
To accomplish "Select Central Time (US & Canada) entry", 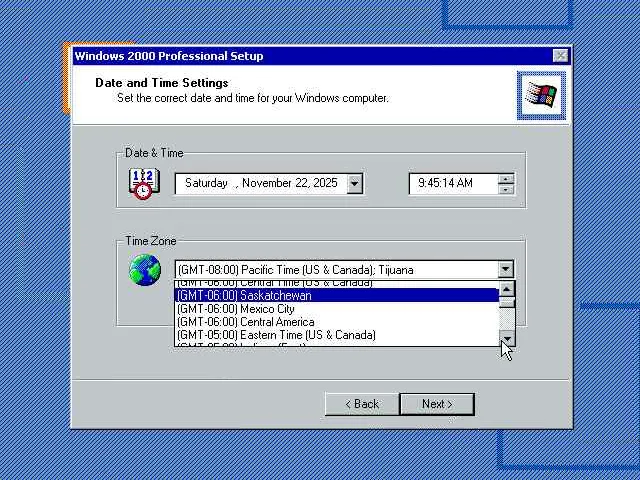I will [x=336, y=284].
